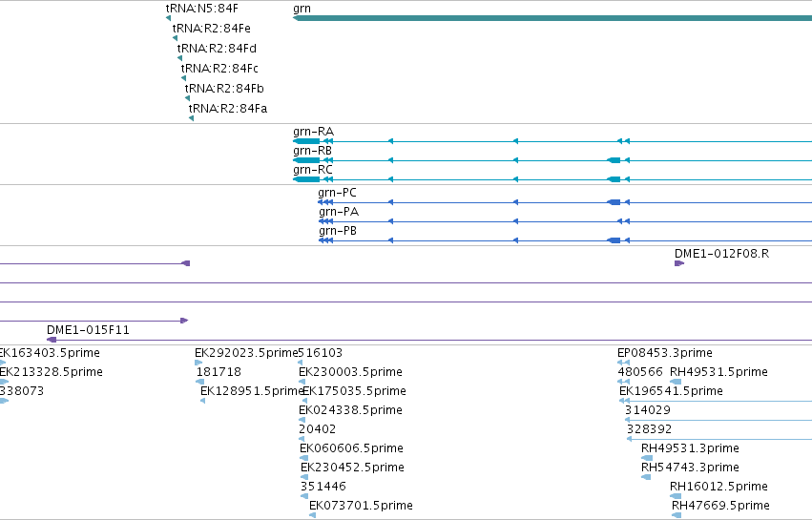Click the DME1-015F11 purple arrow glyph
The width and height of the screenshot is (812, 520).
(x=52, y=341)
